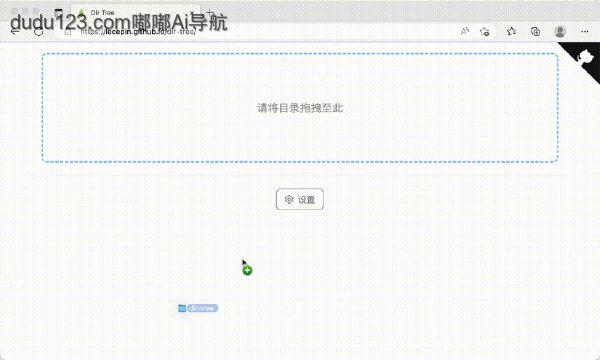Open the tab actions icon left of tab
600x360 pixels.
(x=58, y=13)
